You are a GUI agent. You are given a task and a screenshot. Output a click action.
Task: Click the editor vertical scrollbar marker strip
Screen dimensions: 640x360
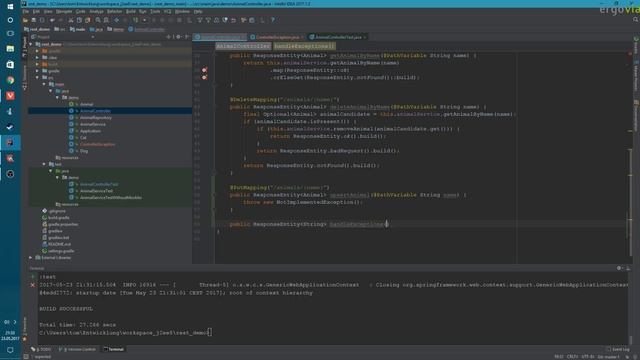631,157
